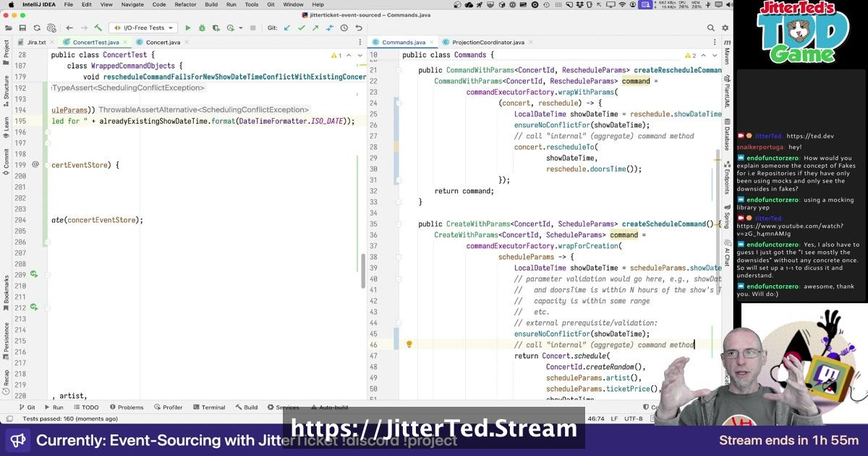868x456 pixels.
Task: Click the Save All toolbar icon
Action: [x=22, y=28]
